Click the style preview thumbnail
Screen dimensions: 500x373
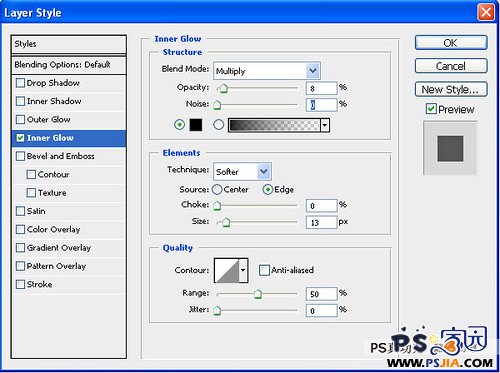450,148
